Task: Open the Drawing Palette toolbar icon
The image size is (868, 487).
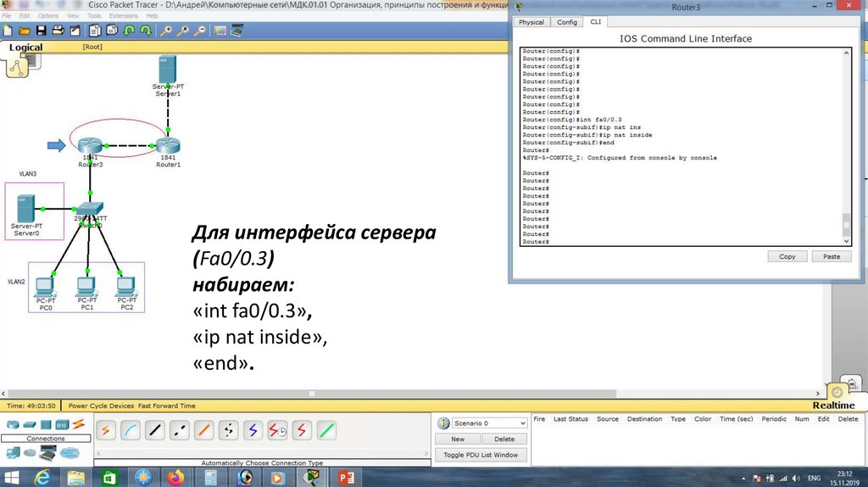Action: (x=220, y=31)
